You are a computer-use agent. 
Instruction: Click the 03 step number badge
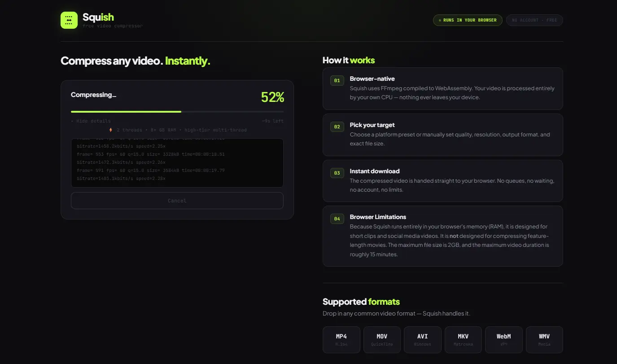(337, 173)
